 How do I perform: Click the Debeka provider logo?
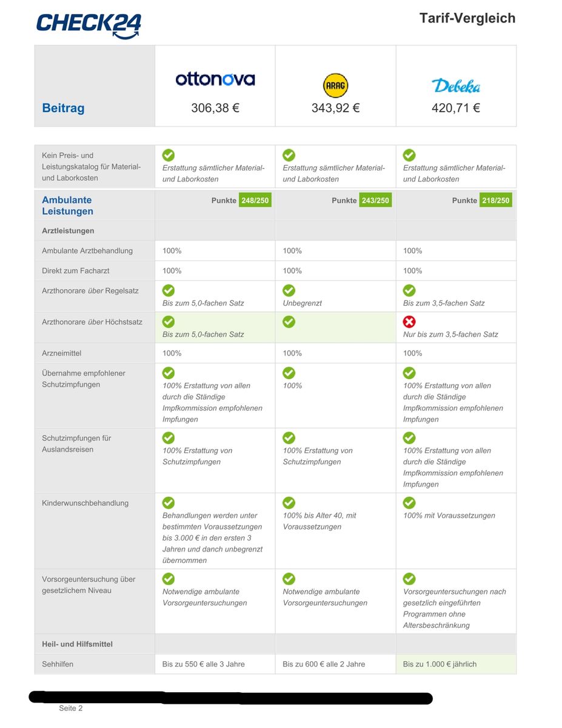[455, 86]
